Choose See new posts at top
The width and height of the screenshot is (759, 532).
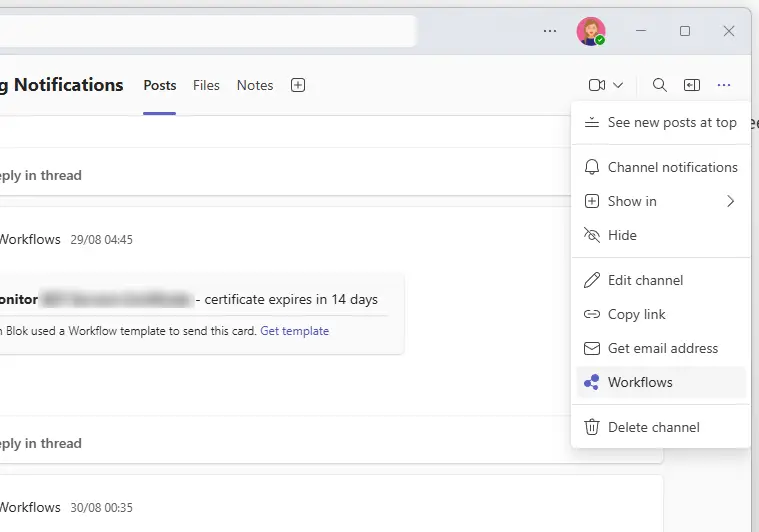(x=661, y=122)
